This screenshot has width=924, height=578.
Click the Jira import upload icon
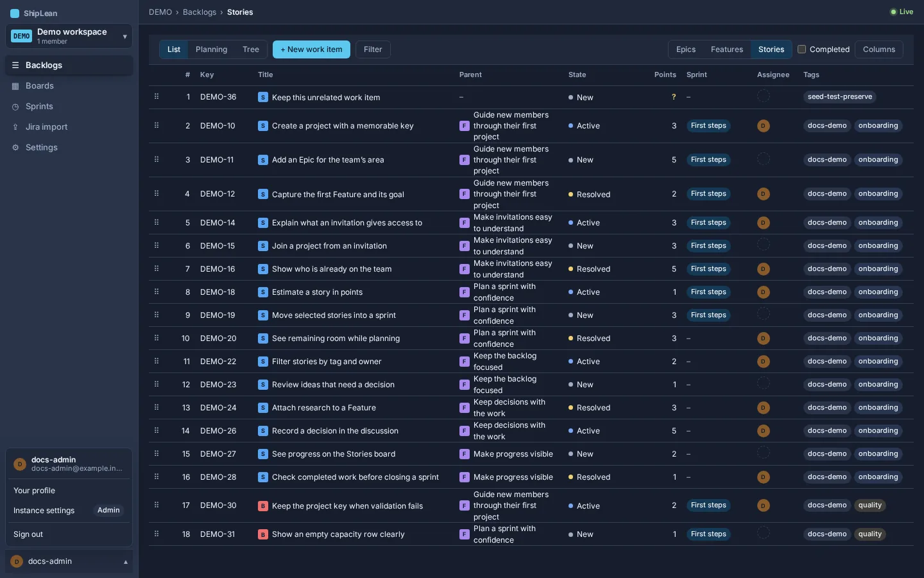coord(15,127)
